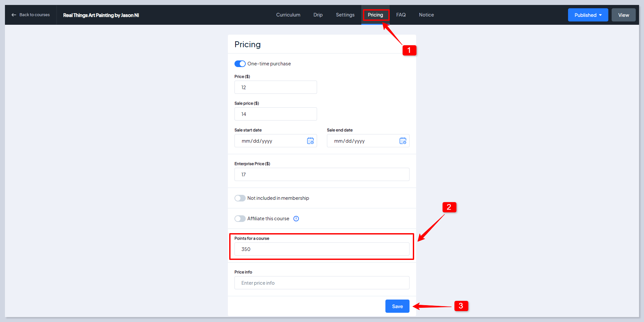644x322 pixels.
Task: Switch to the Curriculum tab
Action: tap(288, 15)
